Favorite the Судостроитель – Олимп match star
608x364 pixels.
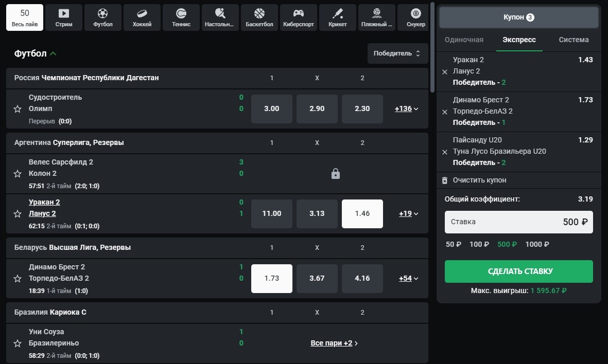[x=18, y=109]
